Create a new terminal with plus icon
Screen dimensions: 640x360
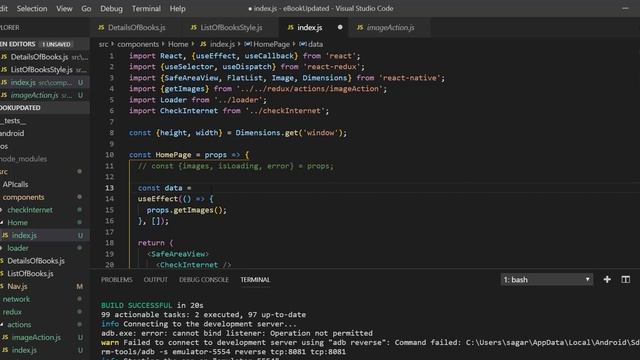click(607, 280)
